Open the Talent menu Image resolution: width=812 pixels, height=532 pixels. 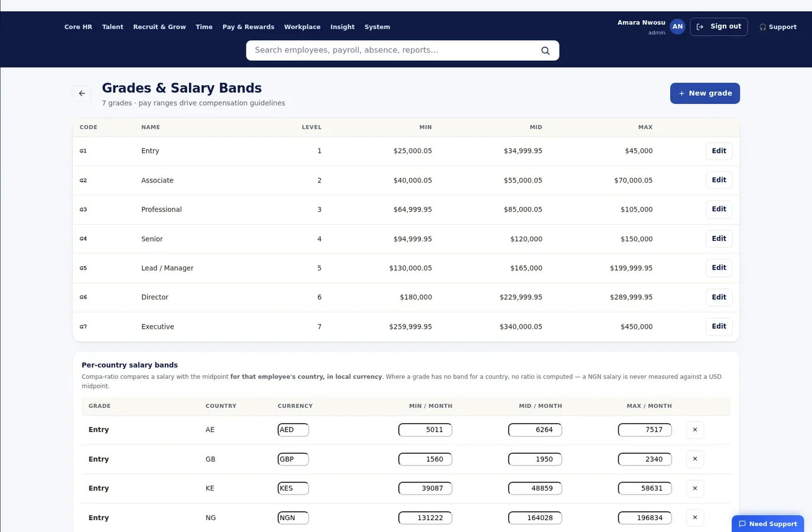tap(112, 27)
